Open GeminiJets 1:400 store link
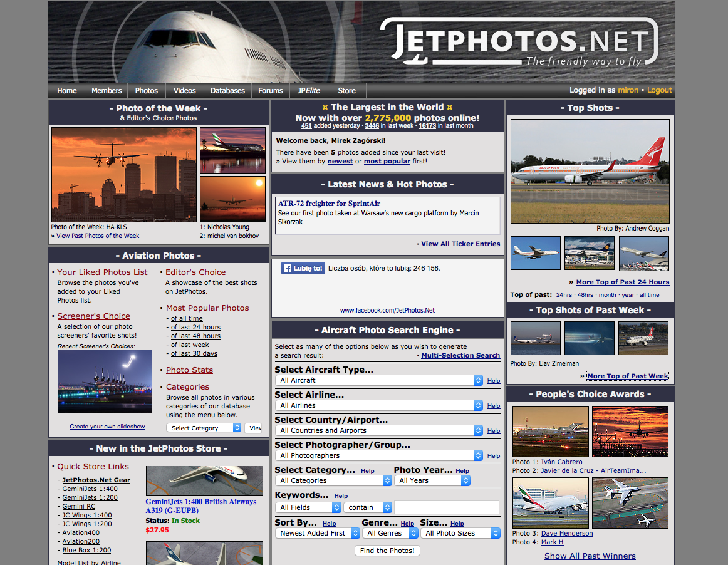The height and width of the screenshot is (565, 728). pos(90,489)
